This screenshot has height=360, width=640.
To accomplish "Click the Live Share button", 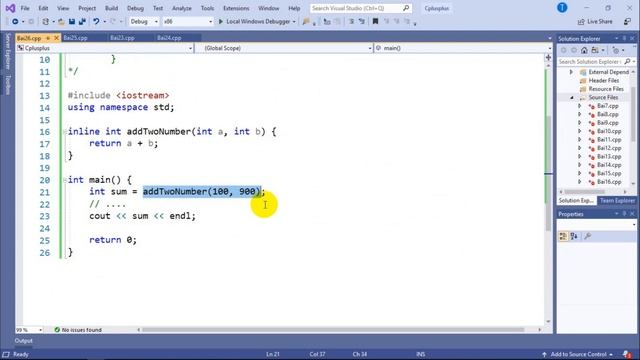I will [595, 22].
